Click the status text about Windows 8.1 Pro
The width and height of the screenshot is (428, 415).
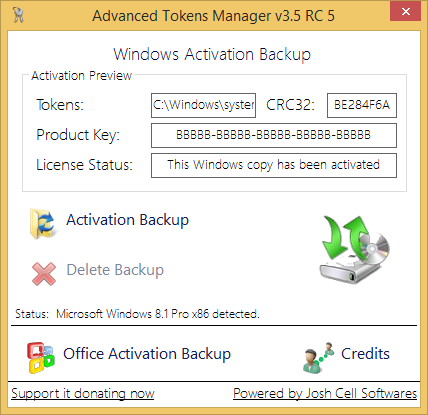point(158,314)
